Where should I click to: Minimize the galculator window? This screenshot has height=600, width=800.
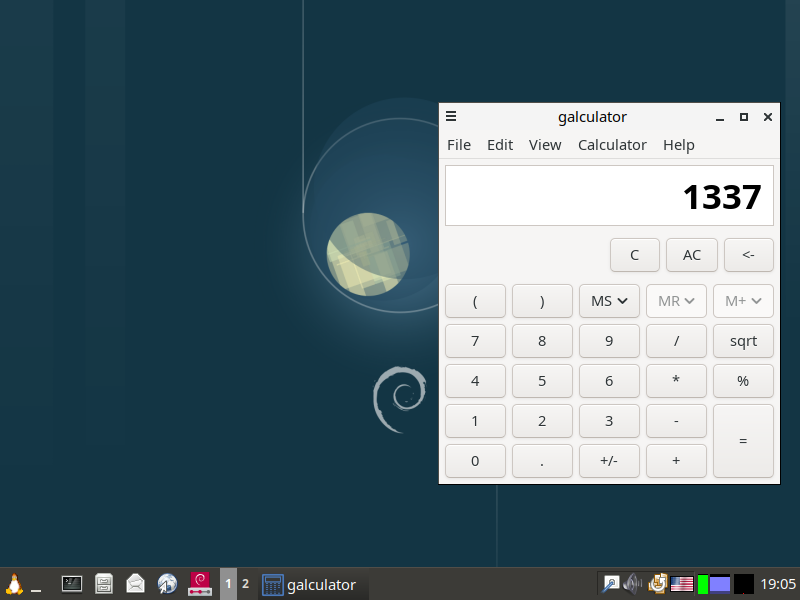[720, 117]
